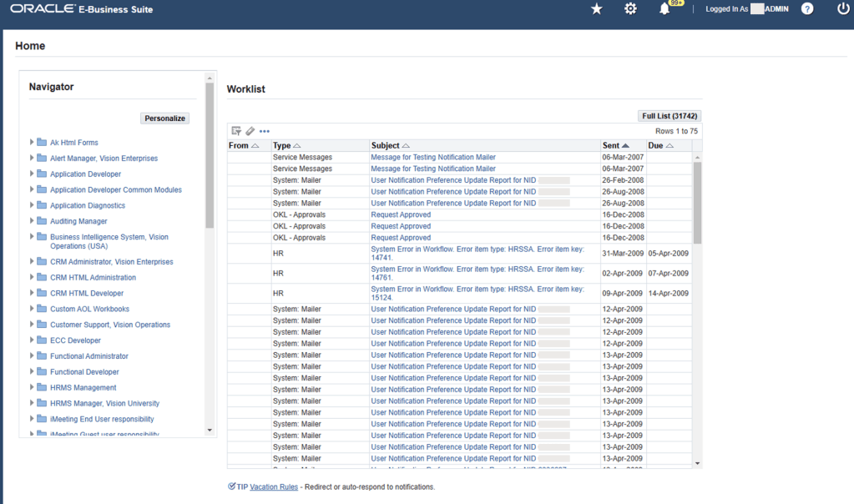Open the Settings gear menu
Screen dimensions: 854x504
pyautogui.click(x=630, y=9)
